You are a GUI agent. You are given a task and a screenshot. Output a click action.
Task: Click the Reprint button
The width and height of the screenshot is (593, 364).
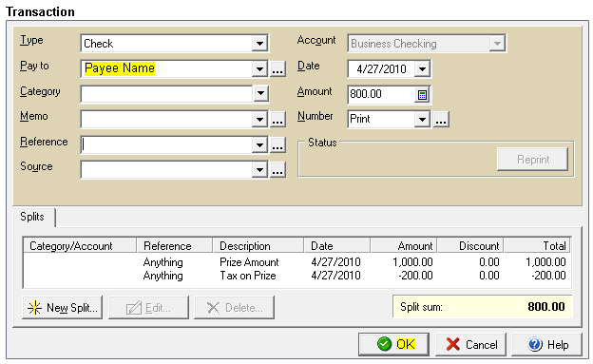tap(532, 160)
